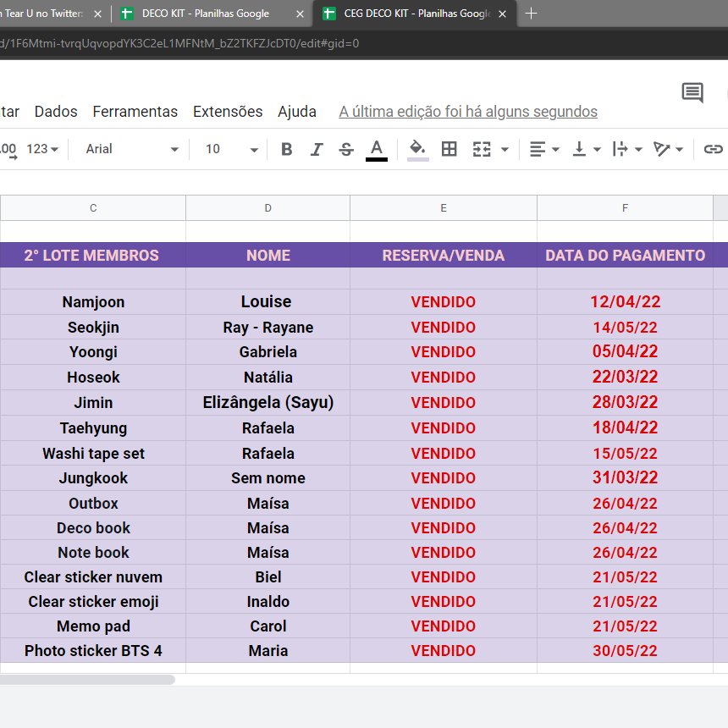Close the Tear U Twitter tab
This screenshot has width=728, height=728.
tap(98, 14)
